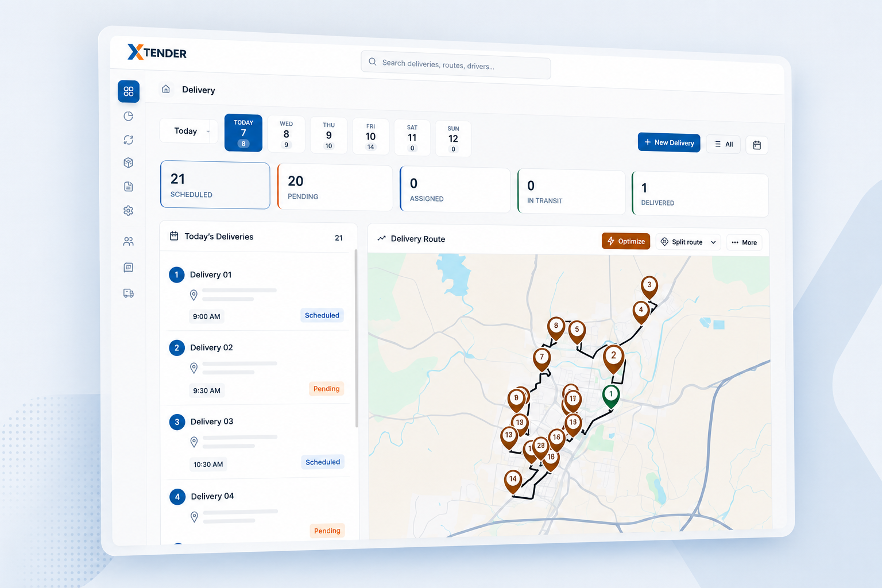Open the dashboard grid icon in sidebar
The height and width of the screenshot is (588, 882).
click(x=129, y=91)
